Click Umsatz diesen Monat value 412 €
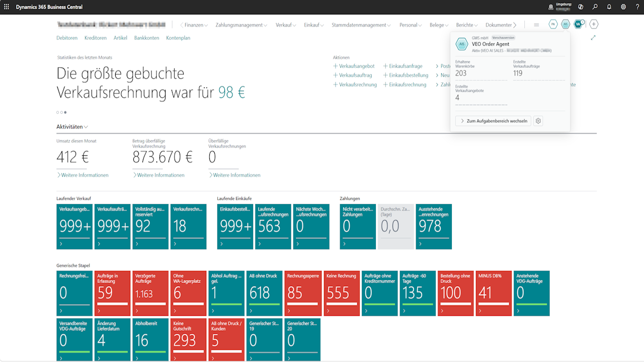Screen dimensions: 644x362 coord(73,157)
